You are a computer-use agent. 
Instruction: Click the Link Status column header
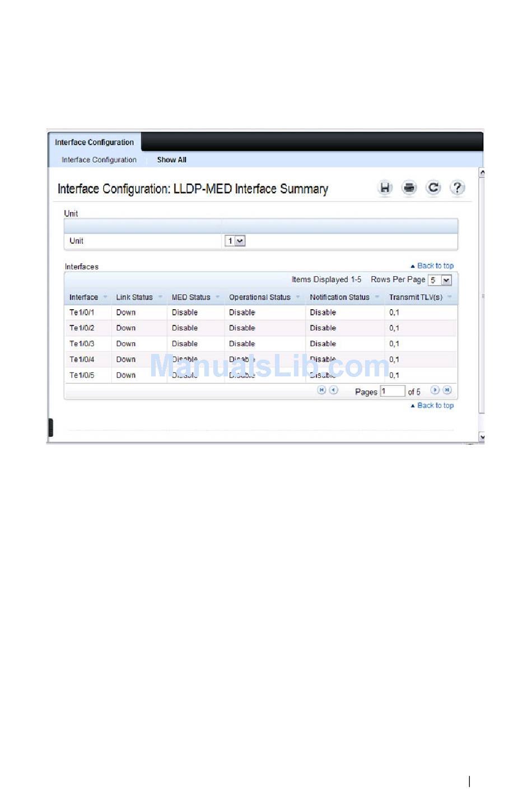click(134, 297)
